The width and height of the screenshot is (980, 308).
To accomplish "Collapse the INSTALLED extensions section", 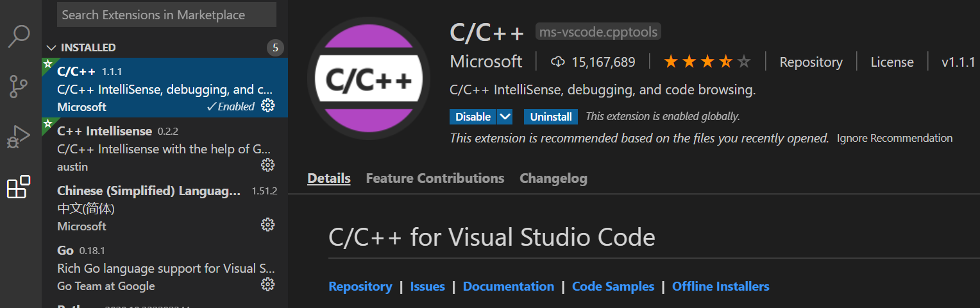I will pos(51,47).
